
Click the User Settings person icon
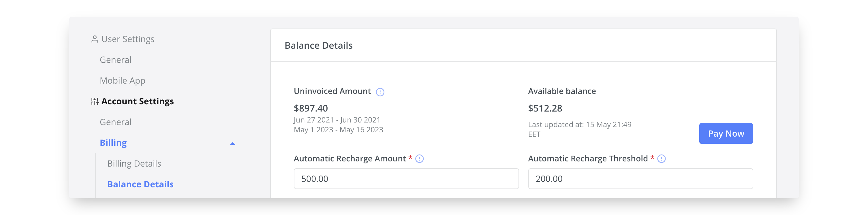pyautogui.click(x=95, y=39)
